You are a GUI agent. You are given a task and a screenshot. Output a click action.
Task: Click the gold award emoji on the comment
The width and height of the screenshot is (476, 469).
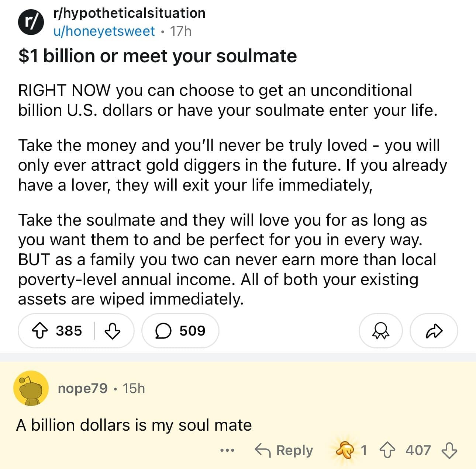345,451
